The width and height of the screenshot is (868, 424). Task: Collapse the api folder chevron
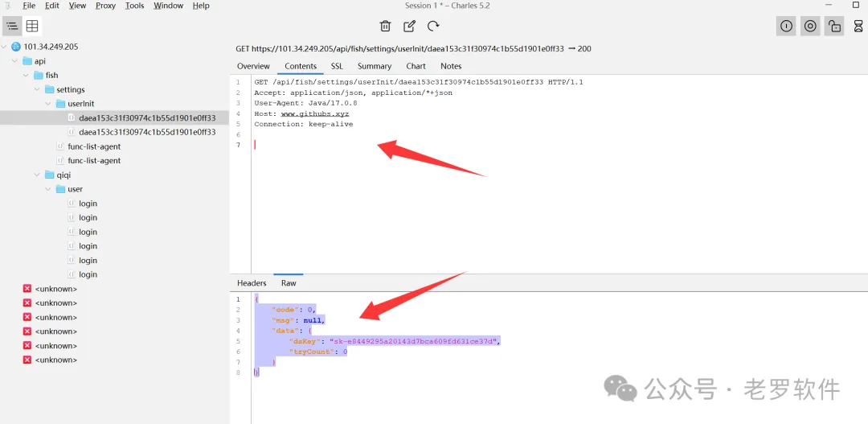(x=15, y=61)
